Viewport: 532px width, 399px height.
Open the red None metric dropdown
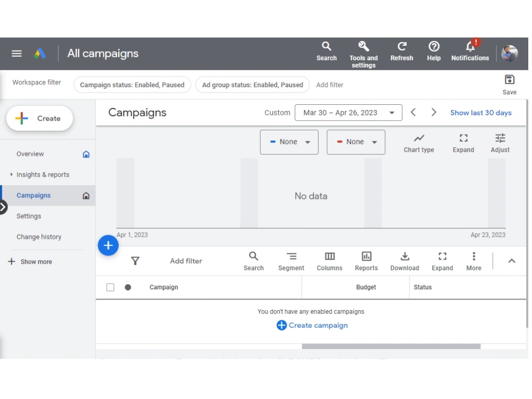[x=356, y=142]
